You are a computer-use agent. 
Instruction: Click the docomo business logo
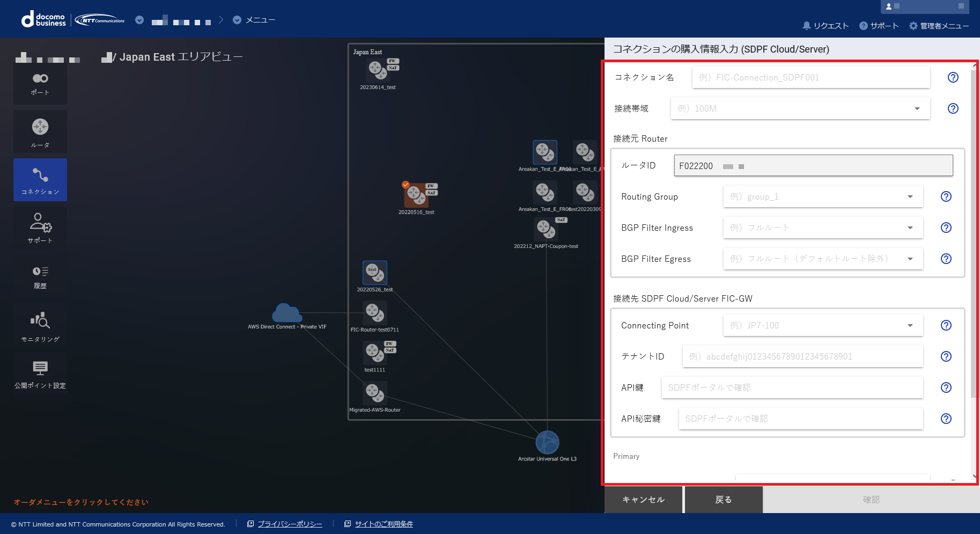coord(43,20)
